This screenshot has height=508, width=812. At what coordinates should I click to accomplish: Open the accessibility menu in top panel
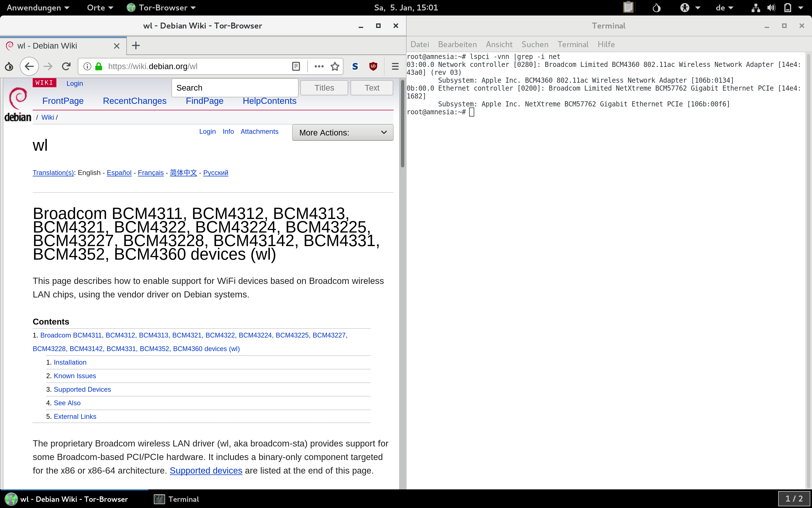coord(690,7)
